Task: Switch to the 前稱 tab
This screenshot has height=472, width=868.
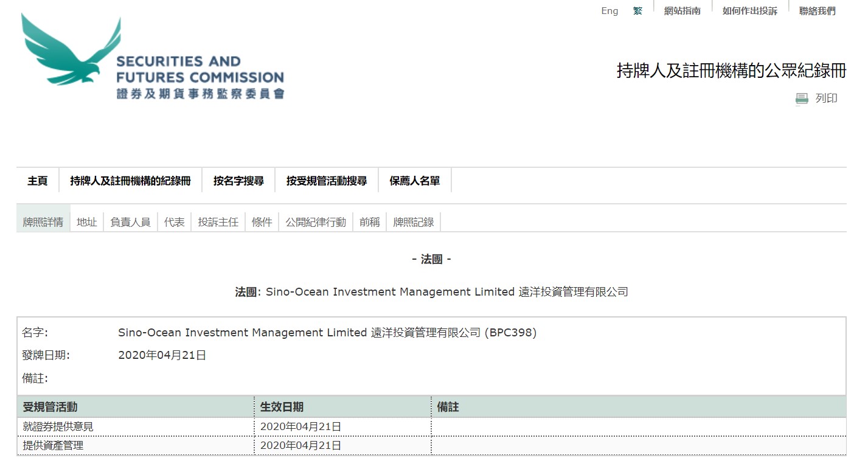Action: 369,222
